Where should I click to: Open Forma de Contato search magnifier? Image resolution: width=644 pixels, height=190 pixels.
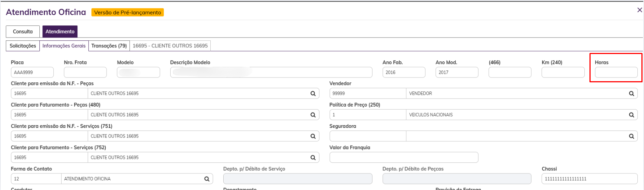(207, 179)
